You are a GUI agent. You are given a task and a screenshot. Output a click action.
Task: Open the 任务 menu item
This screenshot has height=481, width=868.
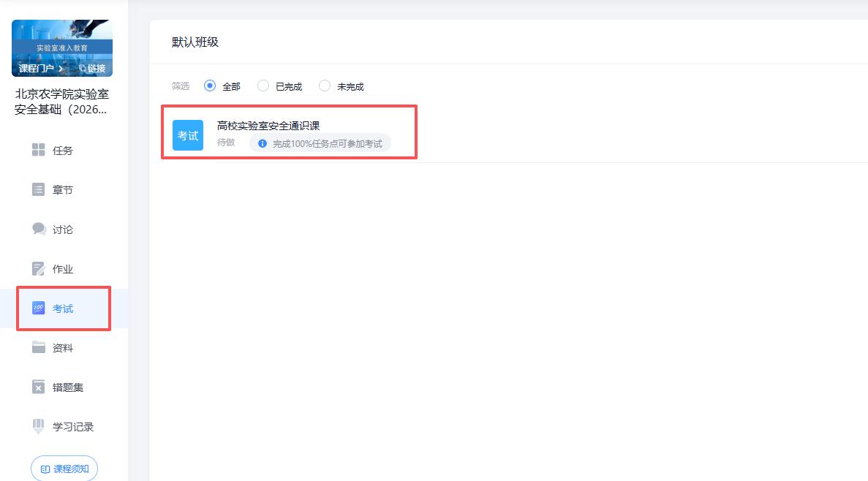tap(63, 151)
